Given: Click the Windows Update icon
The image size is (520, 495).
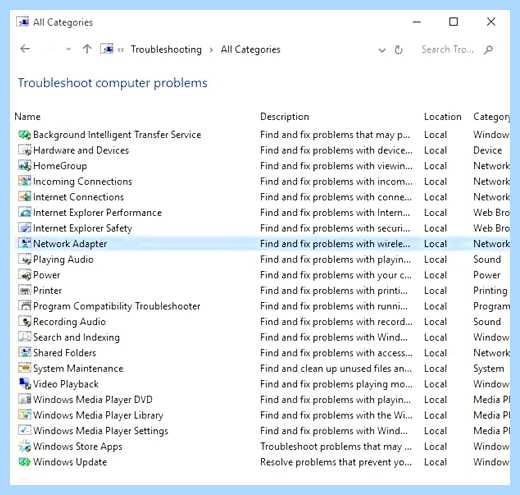Looking at the screenshot, I should click(24, 462).
